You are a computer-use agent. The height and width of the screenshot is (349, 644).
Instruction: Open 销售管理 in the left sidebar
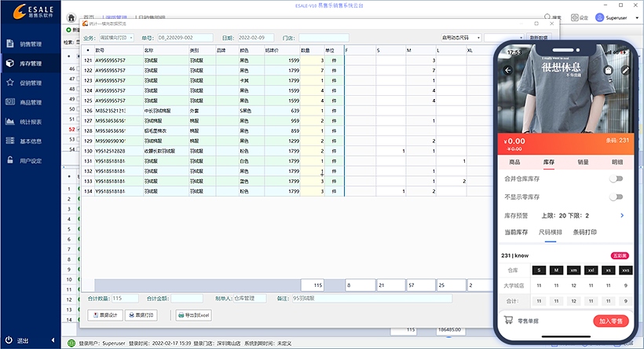(30, 44)
